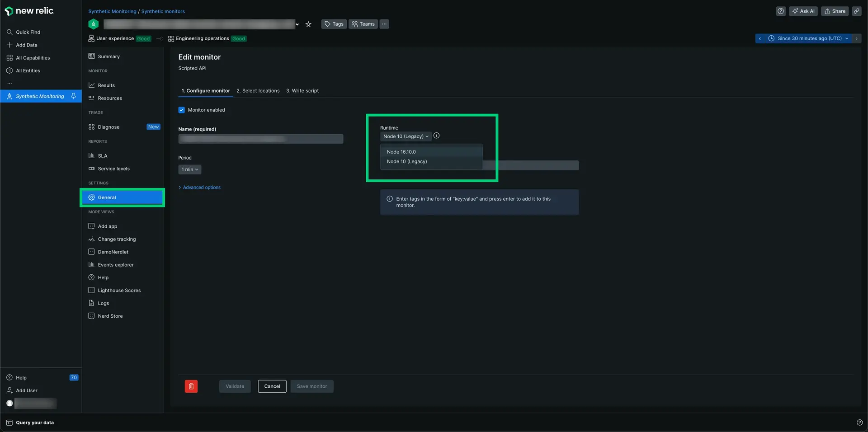Open help question mark in top bar
This screenshot has width=868, height=432.
(781, 11)
